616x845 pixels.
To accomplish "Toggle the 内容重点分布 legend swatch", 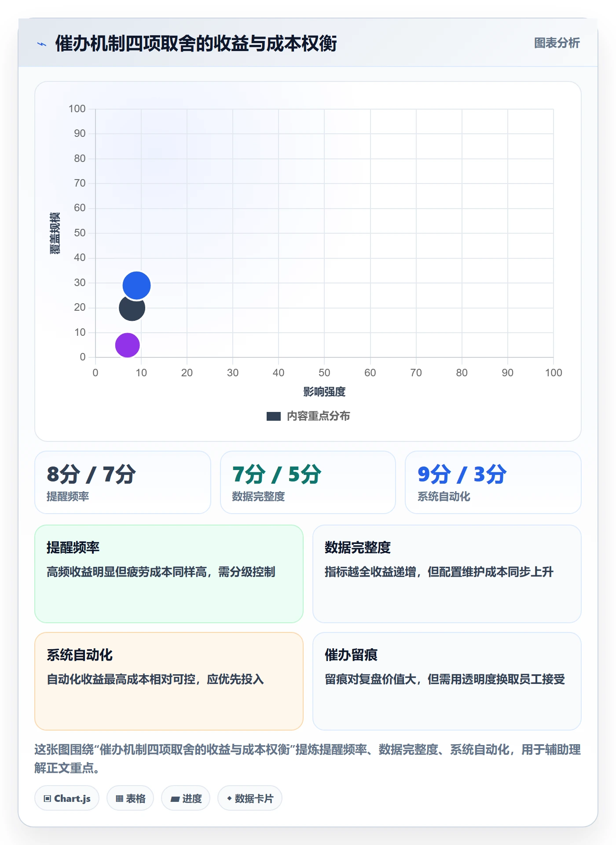I will tap(274, 416).
